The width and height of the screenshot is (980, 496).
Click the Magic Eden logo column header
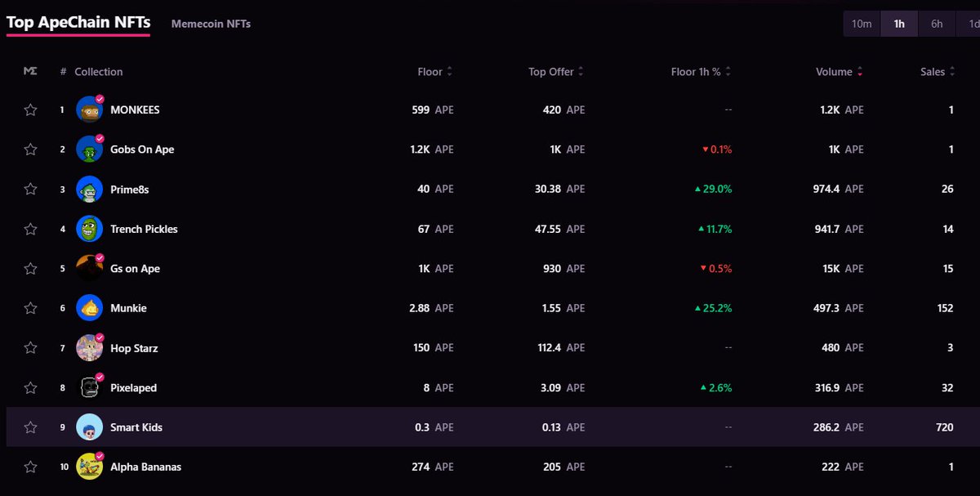(30, 72)
